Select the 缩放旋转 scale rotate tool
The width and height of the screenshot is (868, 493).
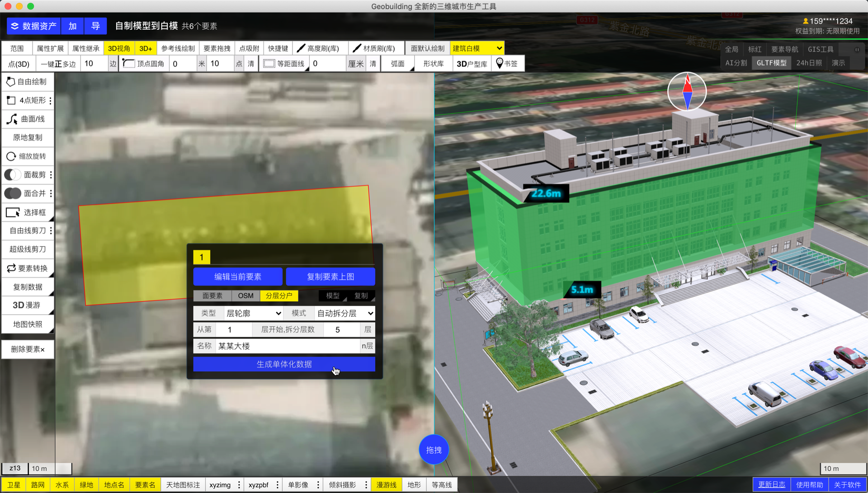click(x=28, y=156)
